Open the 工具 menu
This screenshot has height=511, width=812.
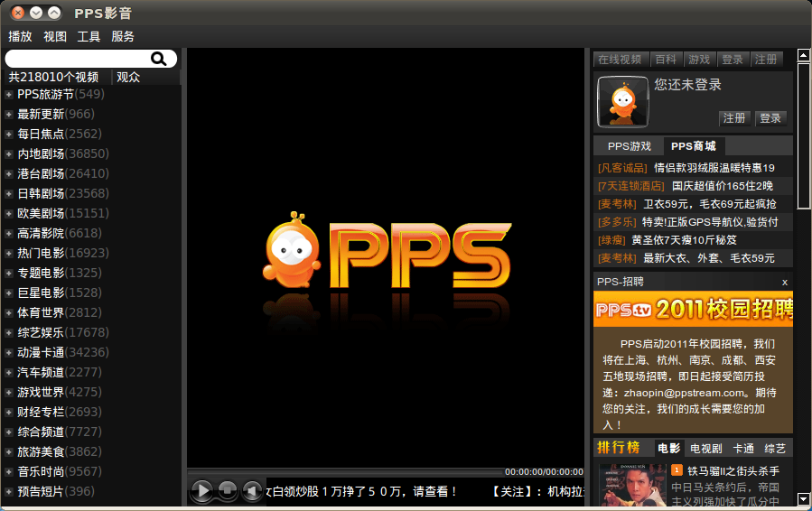point(89,36)
